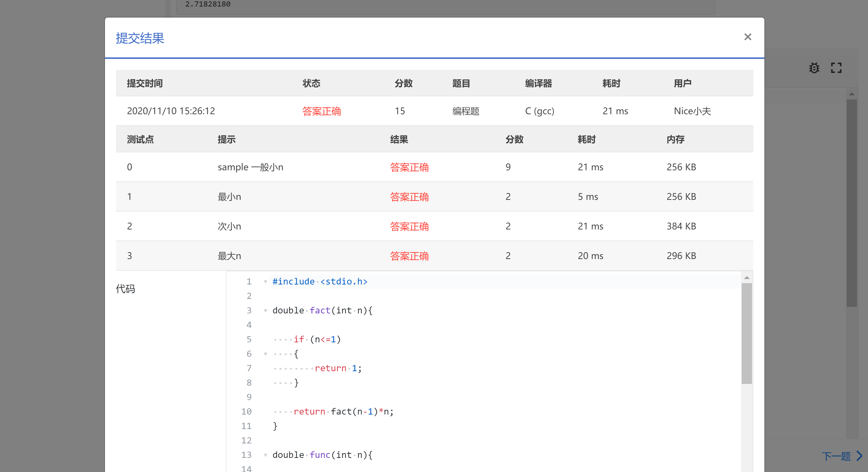Click the 次小n test point hint
The height and width of the screenshot is (472, 868).
point(229,226)
